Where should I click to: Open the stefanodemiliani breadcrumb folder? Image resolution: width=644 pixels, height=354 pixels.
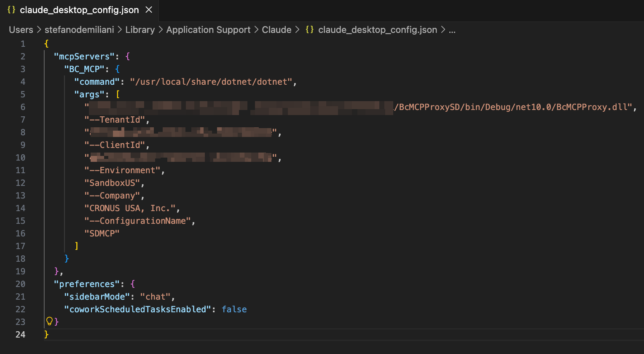coord(79,30)
